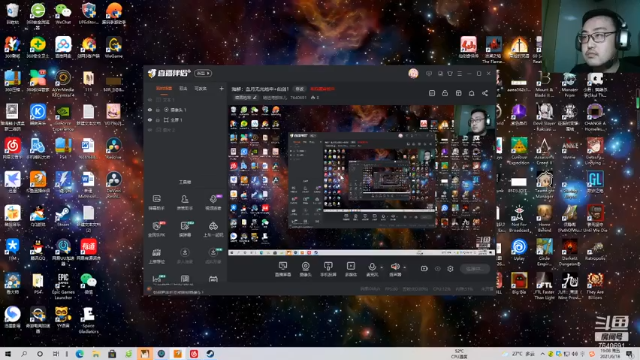Edit the stream category pill with pencil

pyautogui.click(x=245, y=98)
